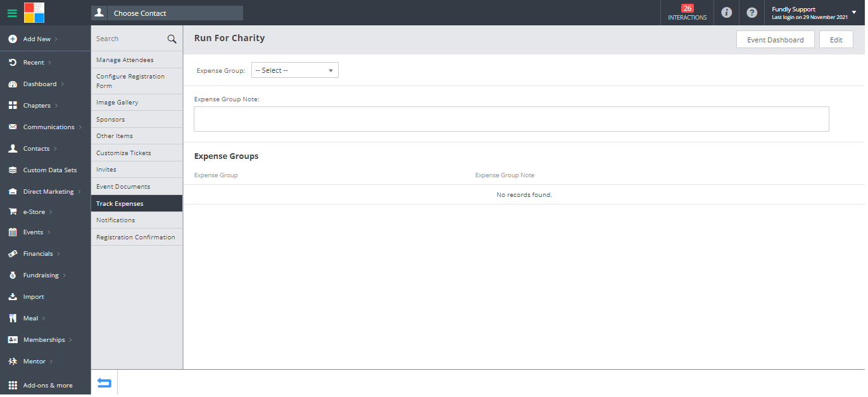
Task: Expand the Communications chevron
Action: click(x=80, y=127)
